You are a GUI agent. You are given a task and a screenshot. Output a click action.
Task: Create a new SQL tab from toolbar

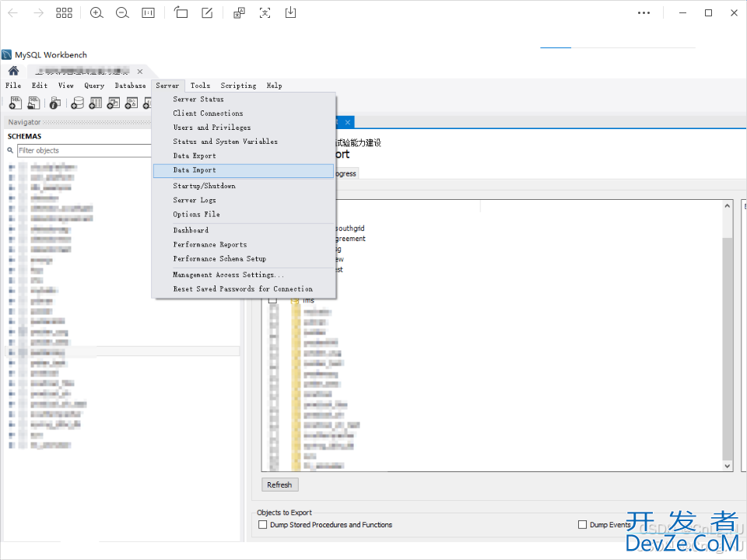[16, 103]
